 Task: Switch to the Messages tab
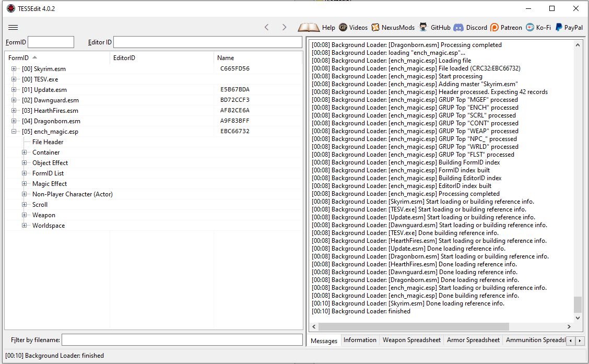click(324, 340)
